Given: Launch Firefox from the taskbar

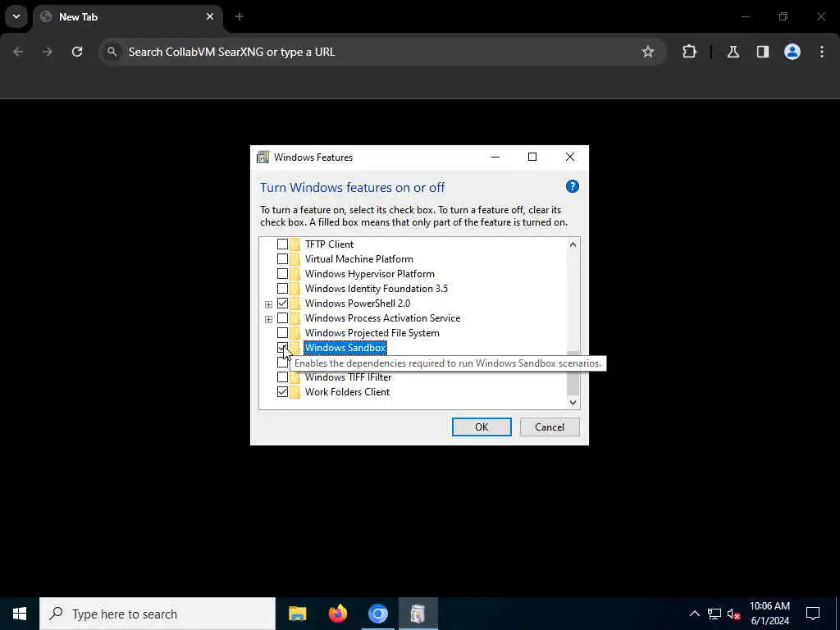Looking at the screenshot, I should click(337, 614).
